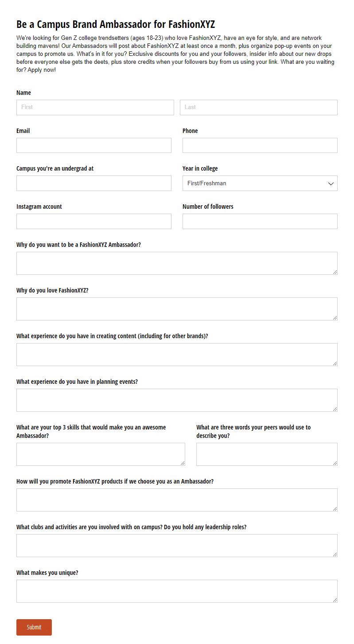Viewport: 354px width, 644px height.
Task: Focus the three words peers describe box
Action: click(x=267, y=454)
